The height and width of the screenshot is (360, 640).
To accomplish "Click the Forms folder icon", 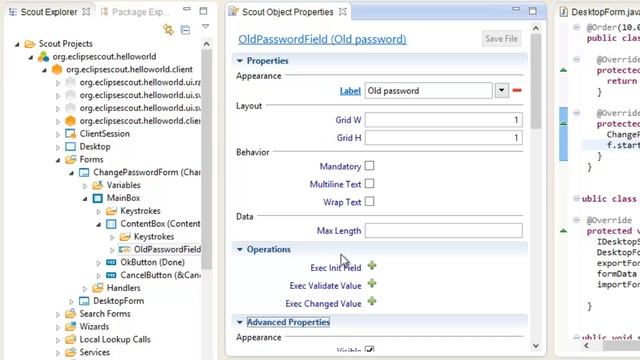I will [x=71, y=159].
